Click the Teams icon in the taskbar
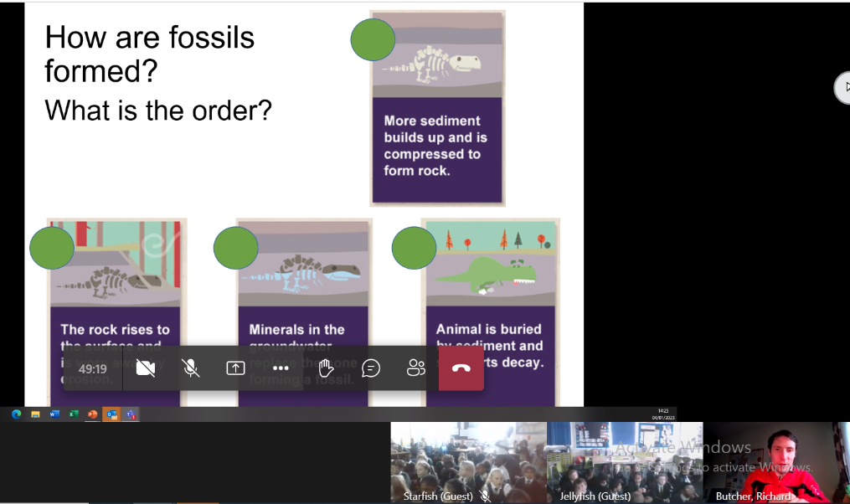 click(131, 414)
